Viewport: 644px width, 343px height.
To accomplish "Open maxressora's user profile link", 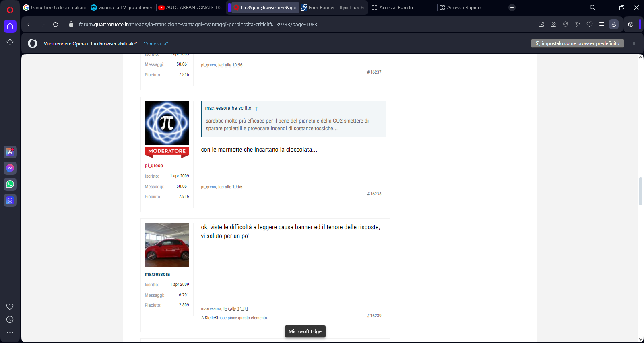I will pyautogui.click(x=157, y=274).
